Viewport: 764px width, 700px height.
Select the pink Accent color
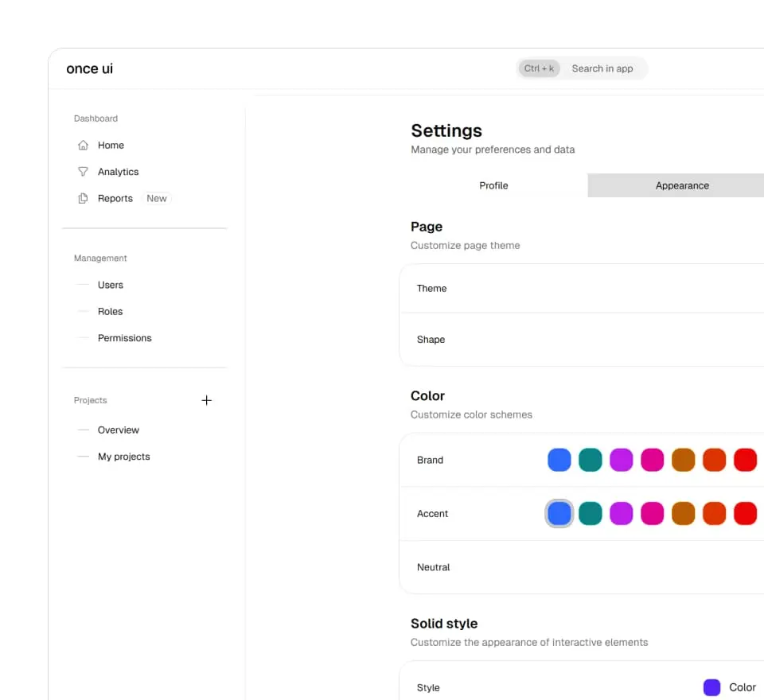pyautogui.click(x=652, y=513)
